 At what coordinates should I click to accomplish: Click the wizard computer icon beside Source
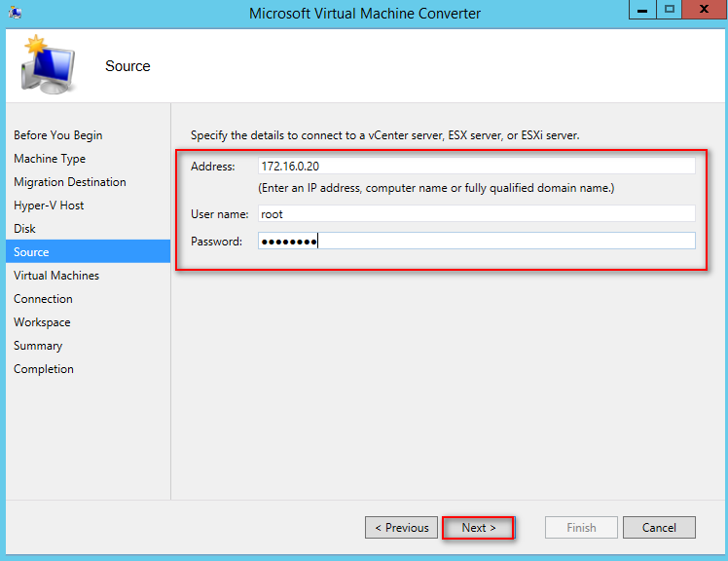(48, 64)
